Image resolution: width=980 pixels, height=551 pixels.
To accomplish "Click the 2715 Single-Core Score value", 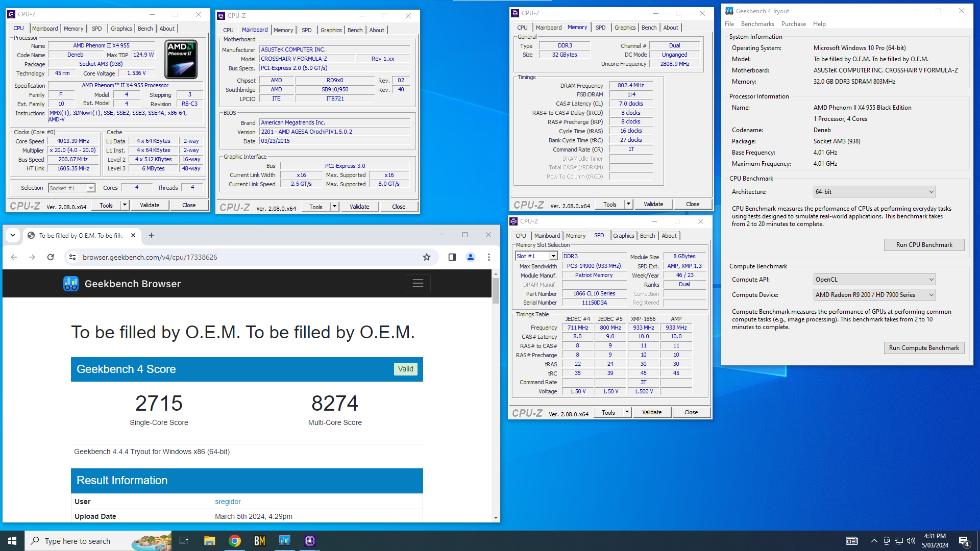I will pos(159,403).
